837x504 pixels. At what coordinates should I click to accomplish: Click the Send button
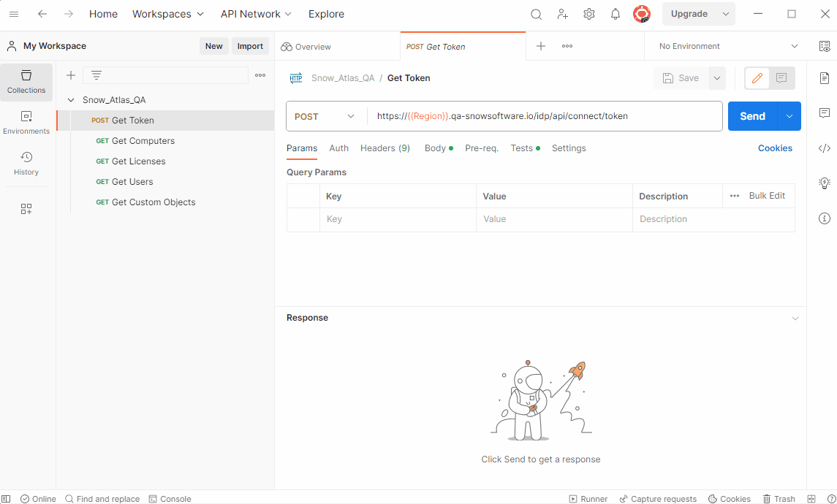[x=753, y=116]
